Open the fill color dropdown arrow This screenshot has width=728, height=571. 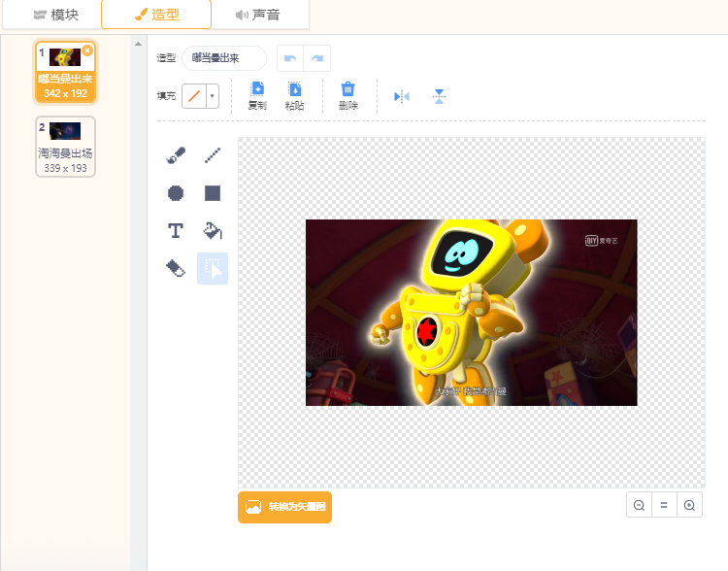coord(213,96)
